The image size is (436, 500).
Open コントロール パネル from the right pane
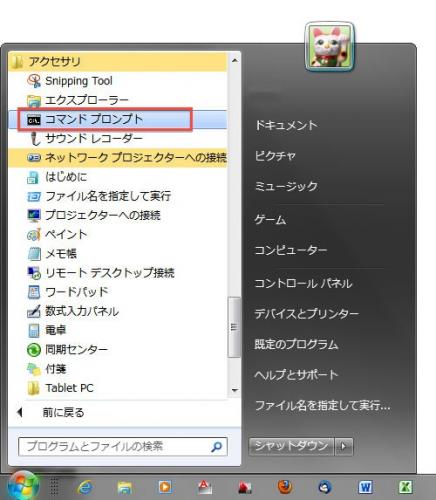303,283
